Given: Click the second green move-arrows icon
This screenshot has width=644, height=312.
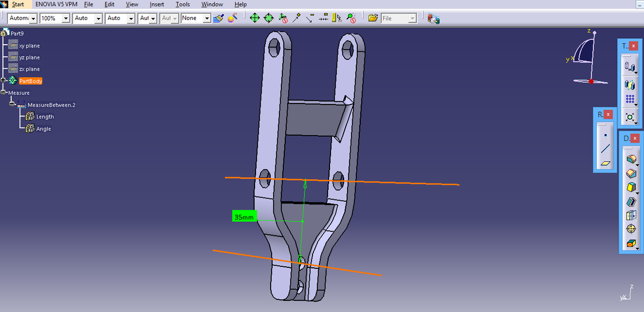Looking at the screenshot, I should click(269, 18).
